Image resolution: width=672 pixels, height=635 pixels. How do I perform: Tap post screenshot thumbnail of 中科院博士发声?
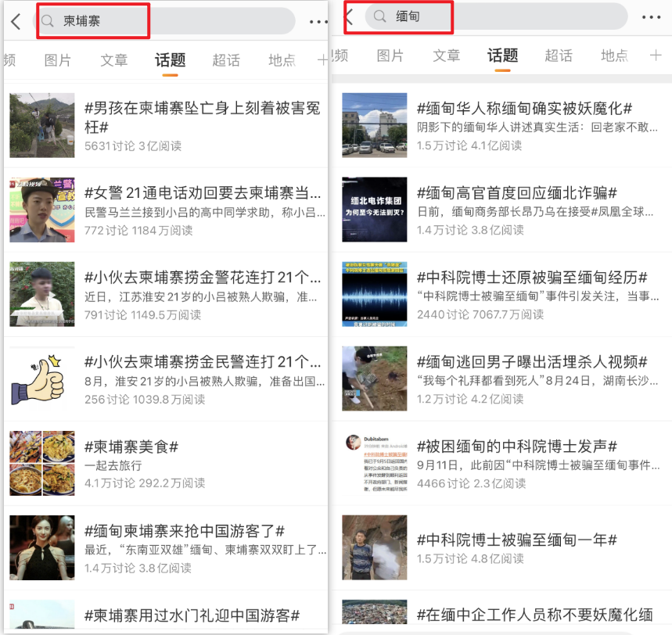click(x=375, y=463)
